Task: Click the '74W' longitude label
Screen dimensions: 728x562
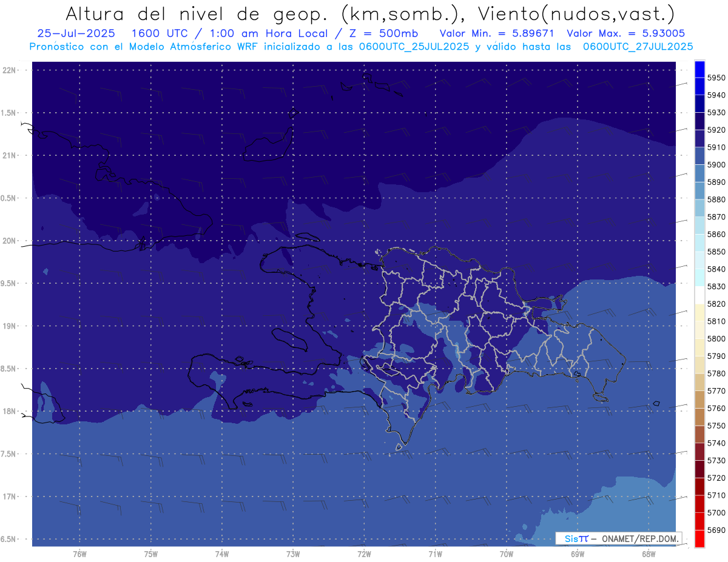Action: point(222,554)
